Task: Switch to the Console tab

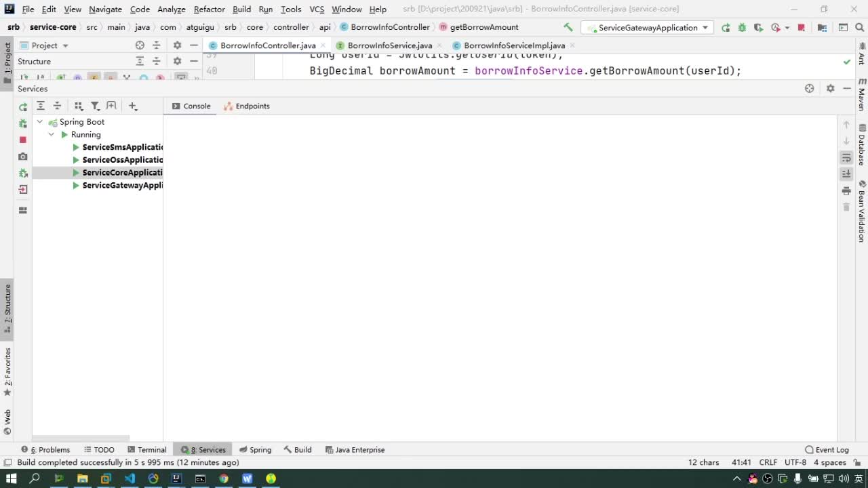Action: [x=191, y=106]
